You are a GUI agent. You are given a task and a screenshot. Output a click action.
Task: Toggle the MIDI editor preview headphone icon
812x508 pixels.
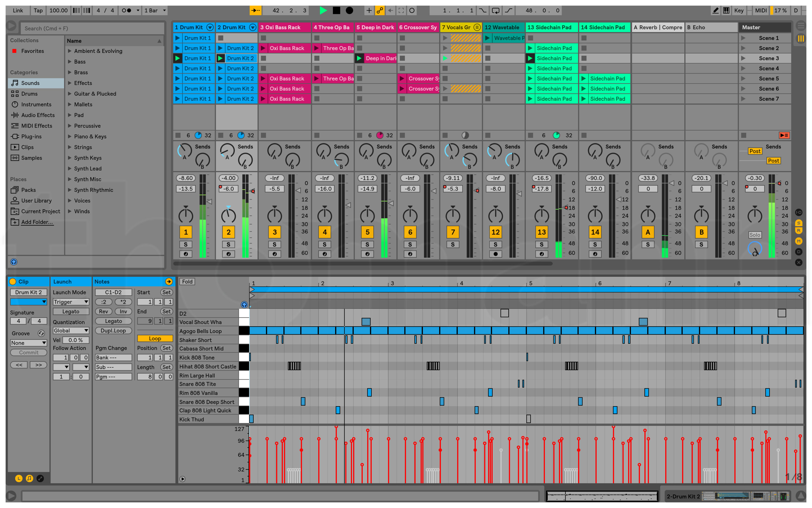click(244, 304)
